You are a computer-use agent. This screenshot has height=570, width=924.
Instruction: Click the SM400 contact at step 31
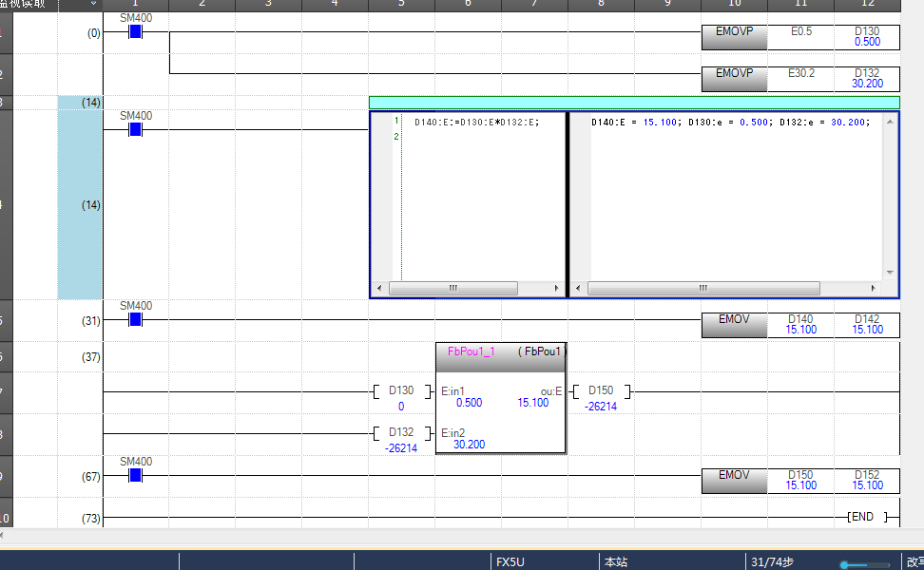tap(135, 320)
